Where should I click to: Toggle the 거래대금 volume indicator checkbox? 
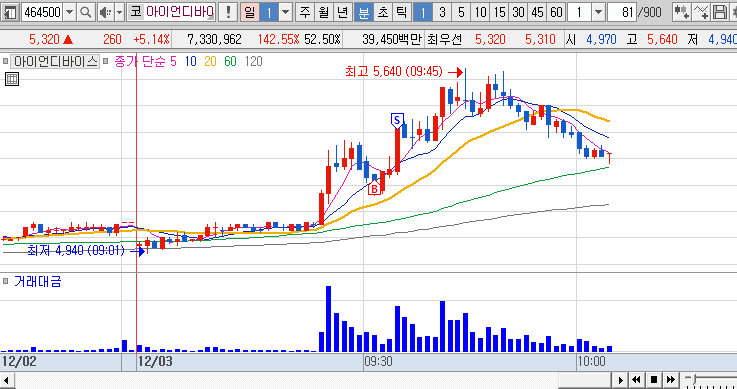[6, 281]
